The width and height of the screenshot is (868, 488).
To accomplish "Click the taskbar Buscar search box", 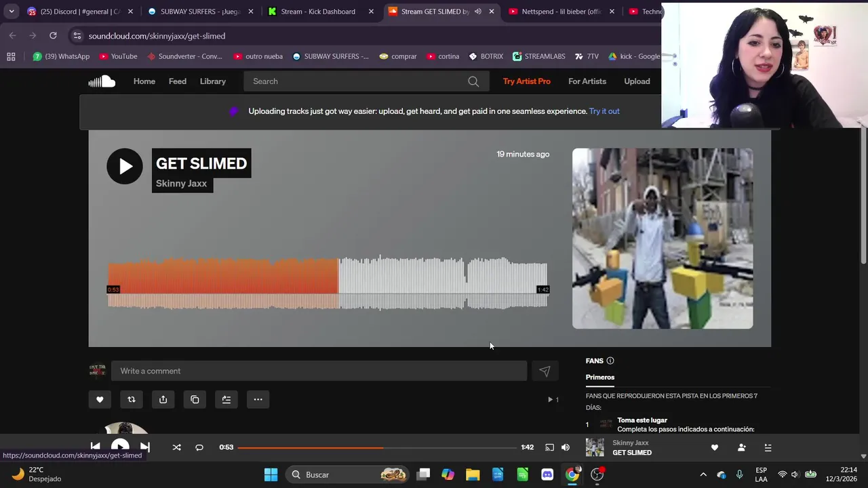I will click(347, 474).
